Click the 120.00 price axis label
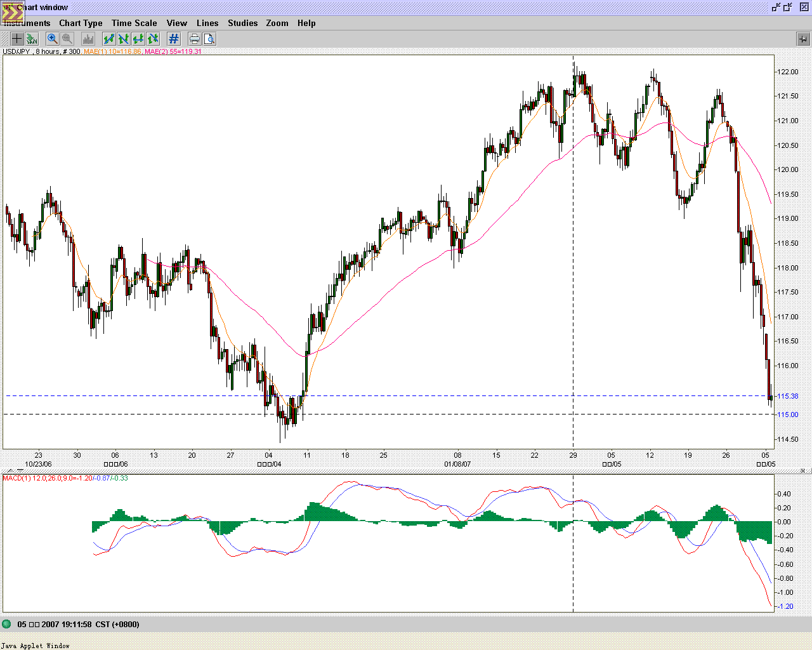 point(787,169)
